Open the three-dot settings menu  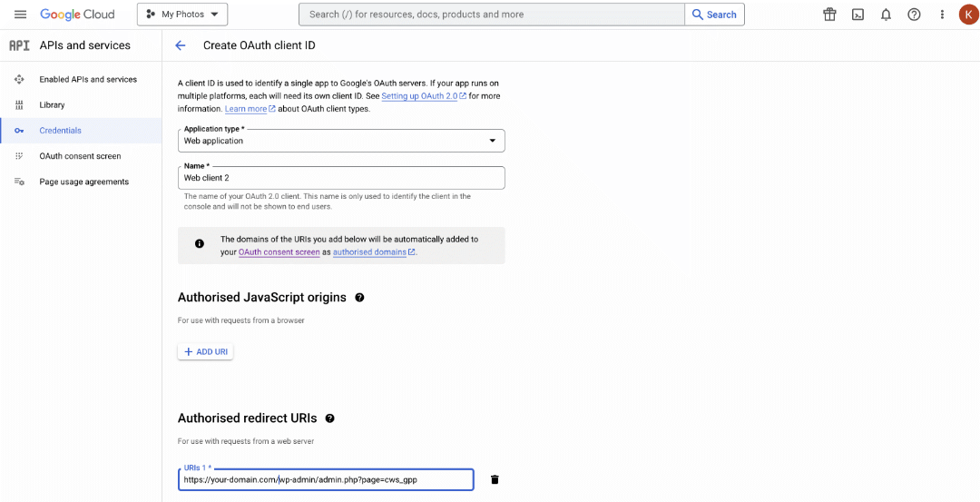point(943,15)
